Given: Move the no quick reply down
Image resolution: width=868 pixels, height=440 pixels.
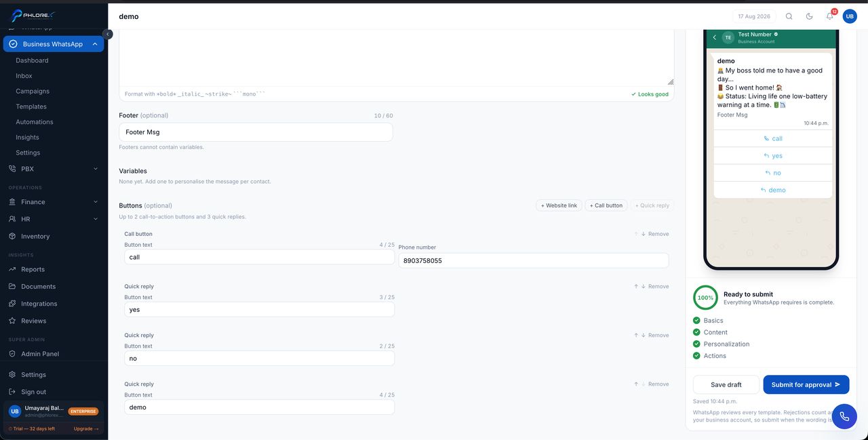Looking at the screenshot, I should click(x=643, y=335).
